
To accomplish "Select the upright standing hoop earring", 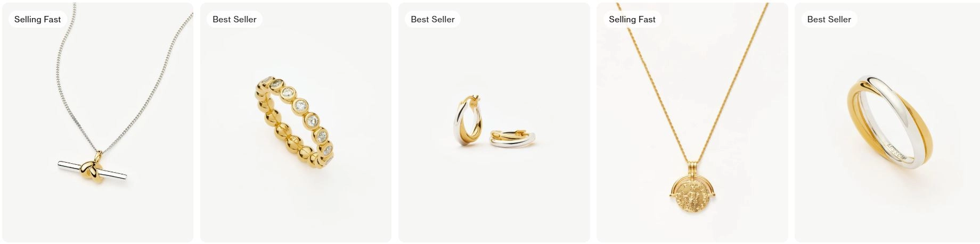I will 469,120.
